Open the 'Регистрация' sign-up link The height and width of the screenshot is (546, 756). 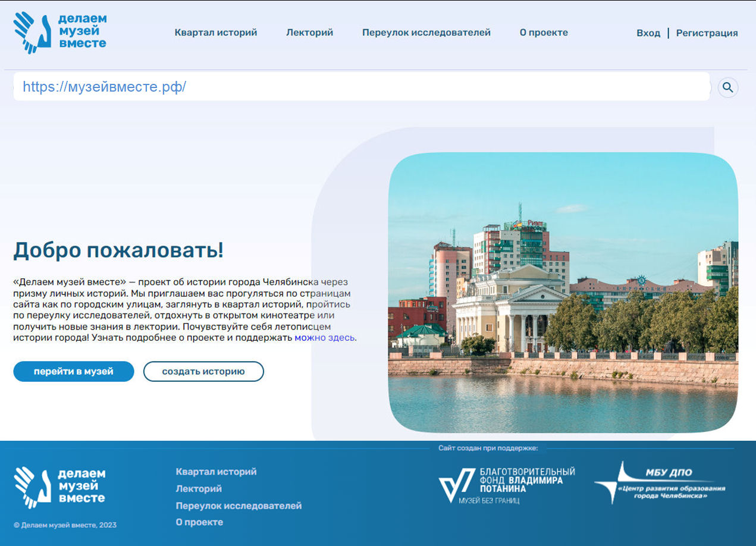tap(707, 33)
